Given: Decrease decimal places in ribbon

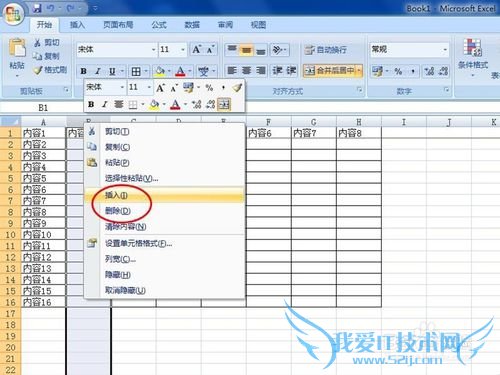Looking at the screenshot, I should coord(443,71).
